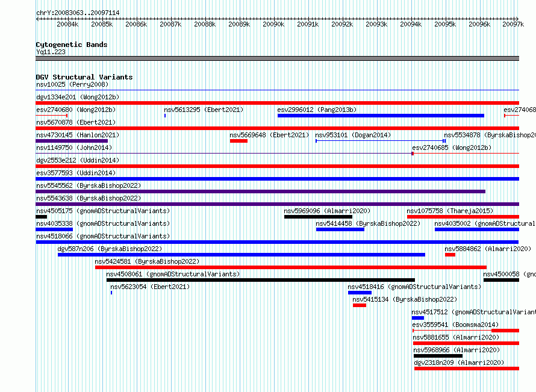Open the nsv5424581 (ByrskaBishop2022) label
The image size is (536, 392).
click(x=147, y=261)
